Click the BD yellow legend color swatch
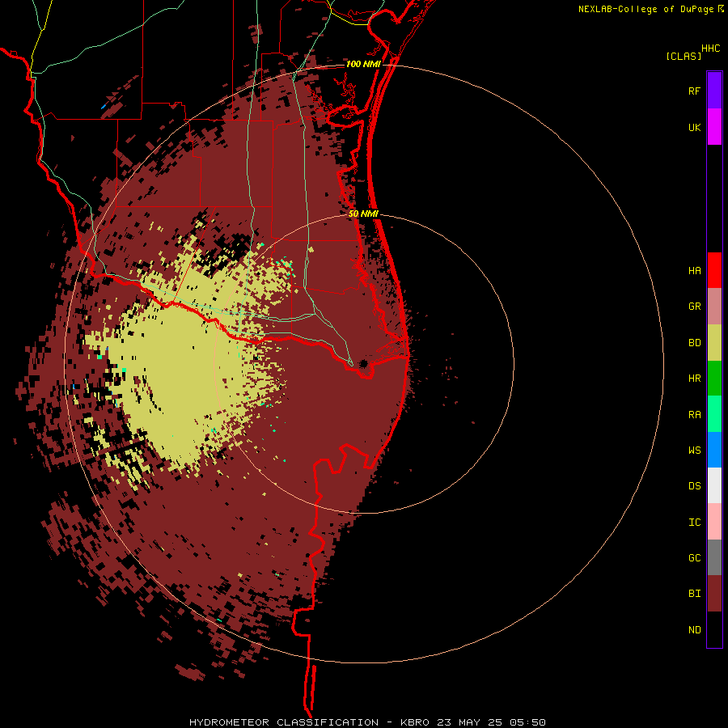Viewport: 728px width, 728px height. point(714,343)
